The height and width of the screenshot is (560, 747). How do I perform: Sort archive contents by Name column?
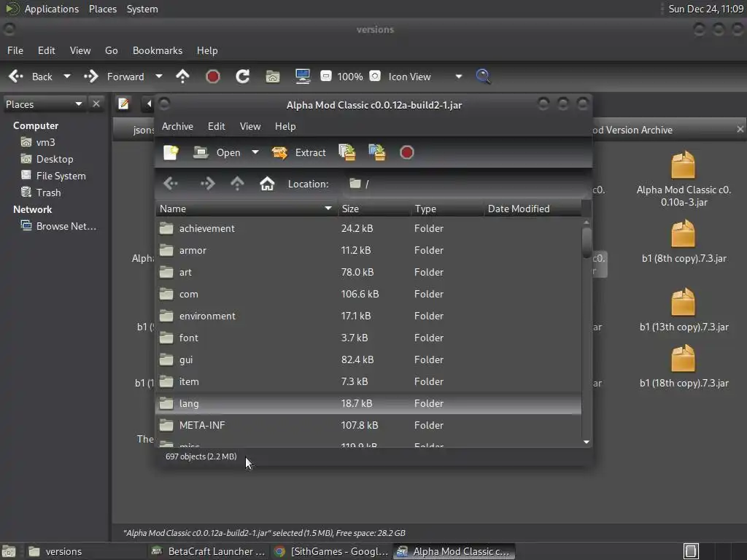click(247, 209)
